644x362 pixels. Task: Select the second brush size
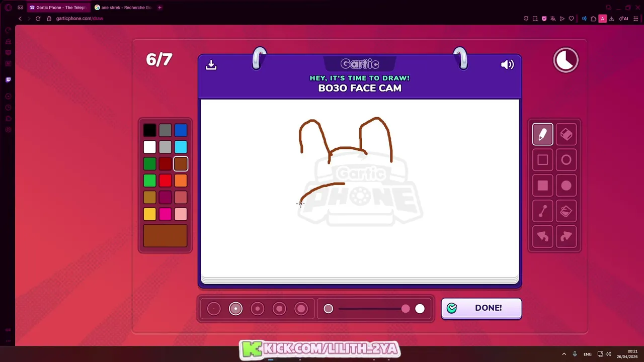tap(235, 309)
